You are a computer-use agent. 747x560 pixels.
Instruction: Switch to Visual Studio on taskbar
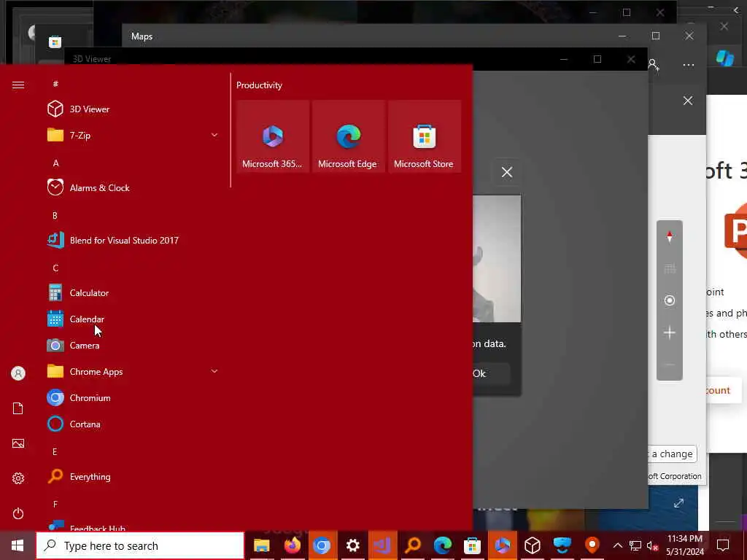pyautogui.click(x=382, y=545)
